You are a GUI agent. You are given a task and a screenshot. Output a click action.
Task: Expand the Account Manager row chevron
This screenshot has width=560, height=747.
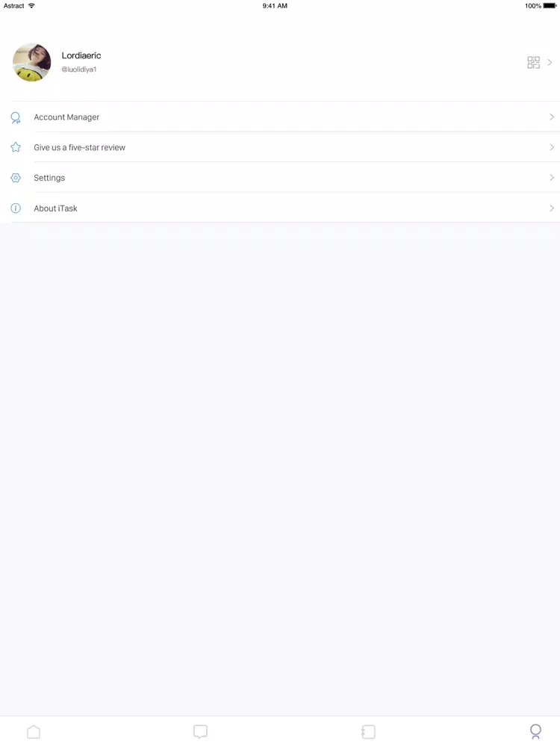pos(552,117)
